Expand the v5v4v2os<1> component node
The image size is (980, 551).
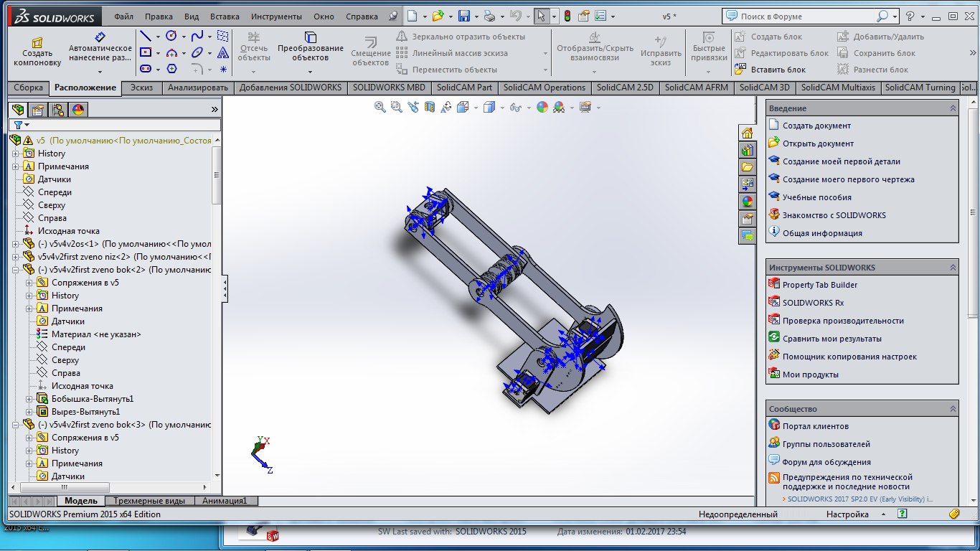coord(16,244)
